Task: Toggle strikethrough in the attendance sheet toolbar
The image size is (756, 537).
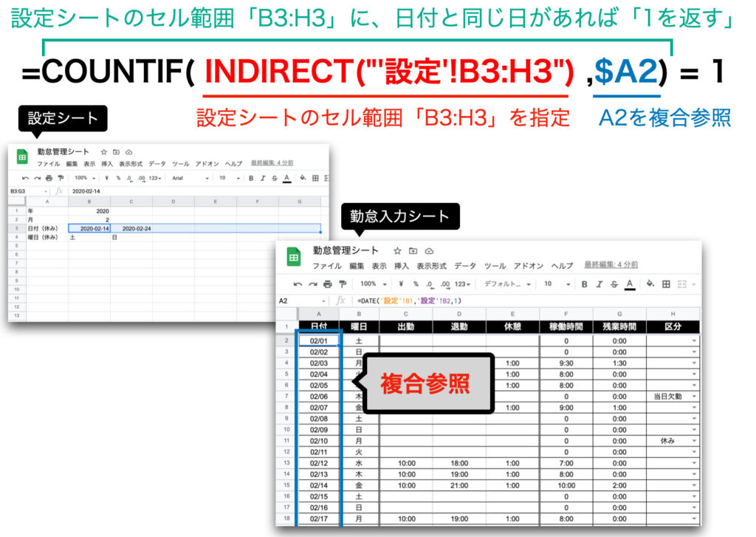Action: [x=614, y=284]
